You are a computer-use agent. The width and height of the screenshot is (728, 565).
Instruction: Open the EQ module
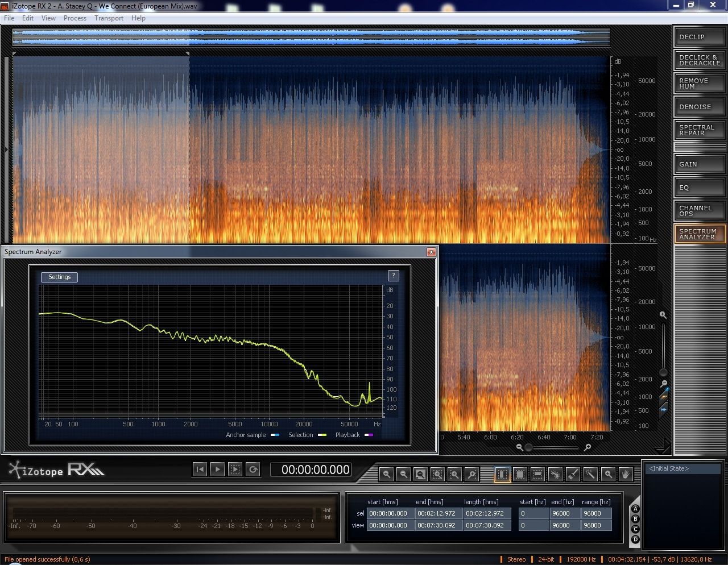[x=700, y=188]
